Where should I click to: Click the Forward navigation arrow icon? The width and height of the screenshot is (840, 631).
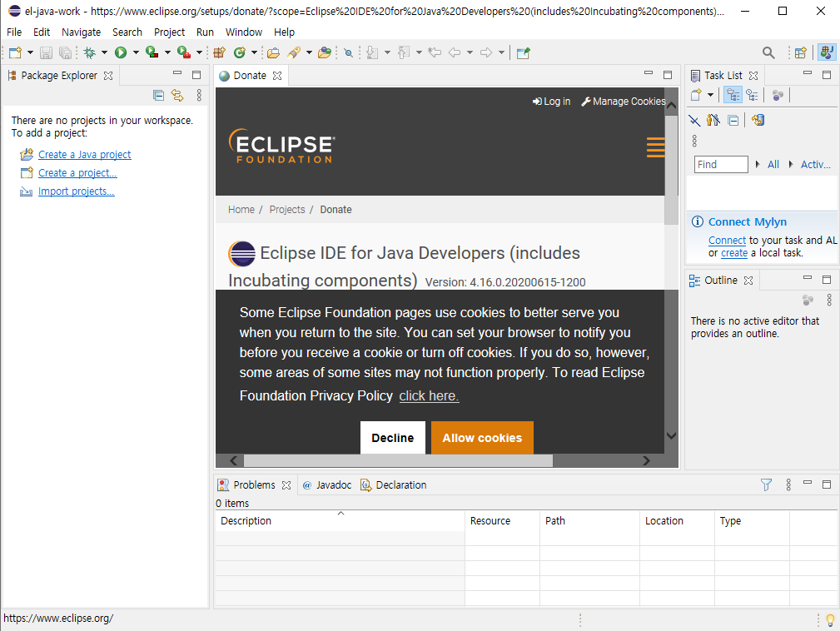(x=486, y=52)
